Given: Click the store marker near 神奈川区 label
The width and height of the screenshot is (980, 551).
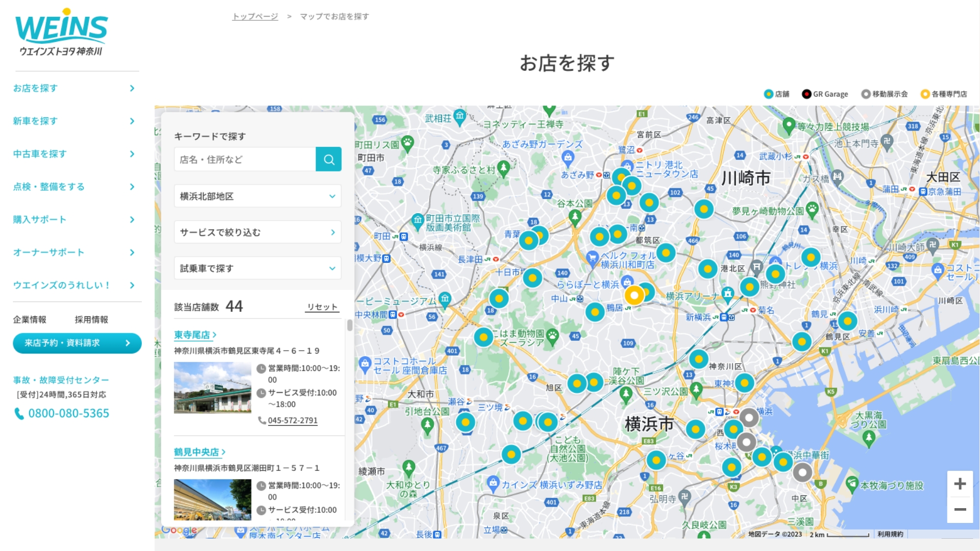Looking at the screenshot, I should 699,359.
